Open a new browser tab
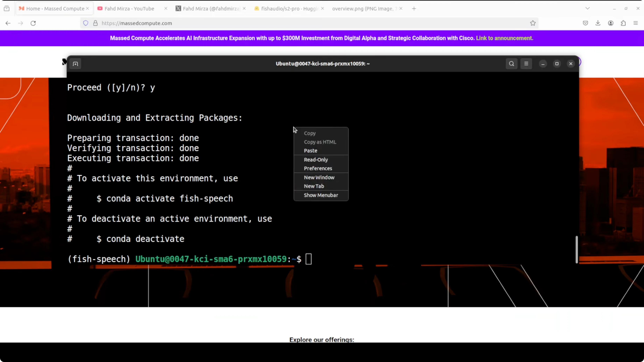This screenshot has height=362, width=644. [414, 8]
